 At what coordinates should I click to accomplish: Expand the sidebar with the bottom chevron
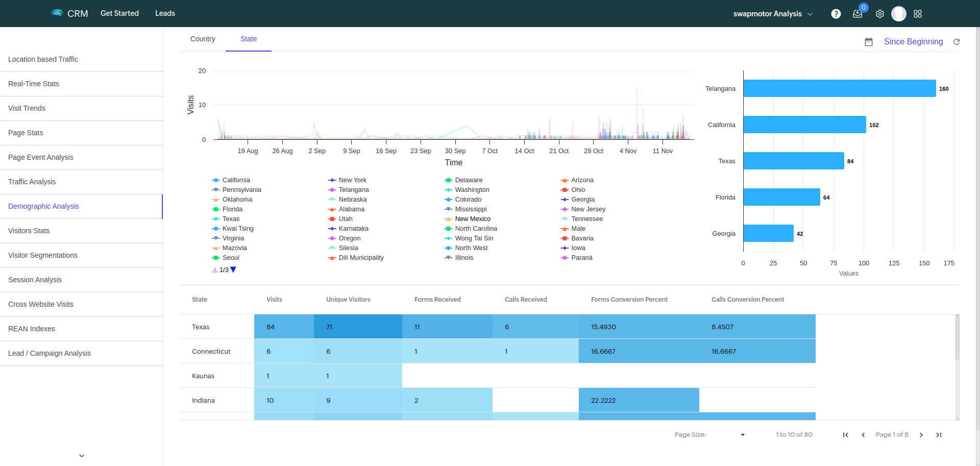click(x=82, y=456)
